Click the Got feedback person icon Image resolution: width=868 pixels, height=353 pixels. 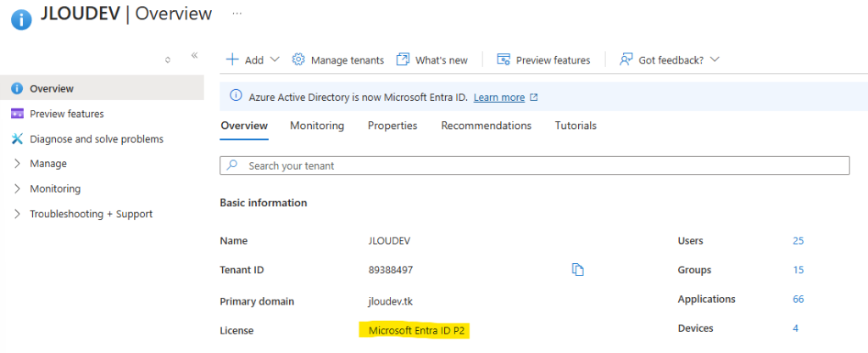point(626,59)
